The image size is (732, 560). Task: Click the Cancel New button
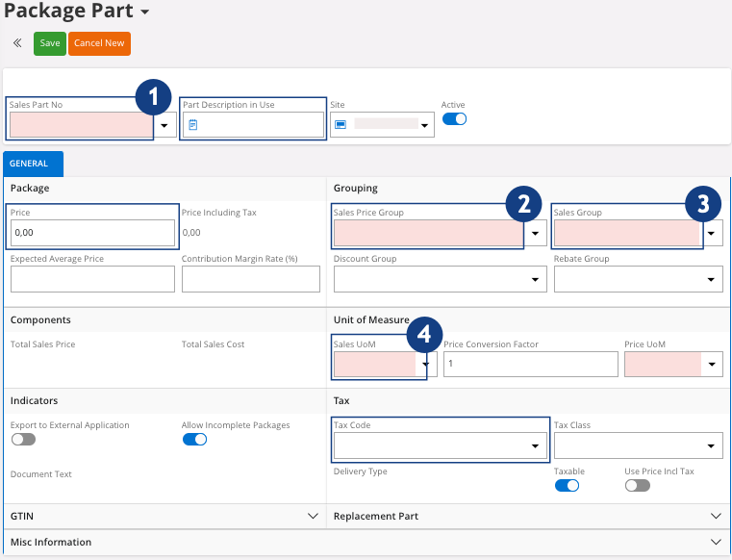point(99,43)
